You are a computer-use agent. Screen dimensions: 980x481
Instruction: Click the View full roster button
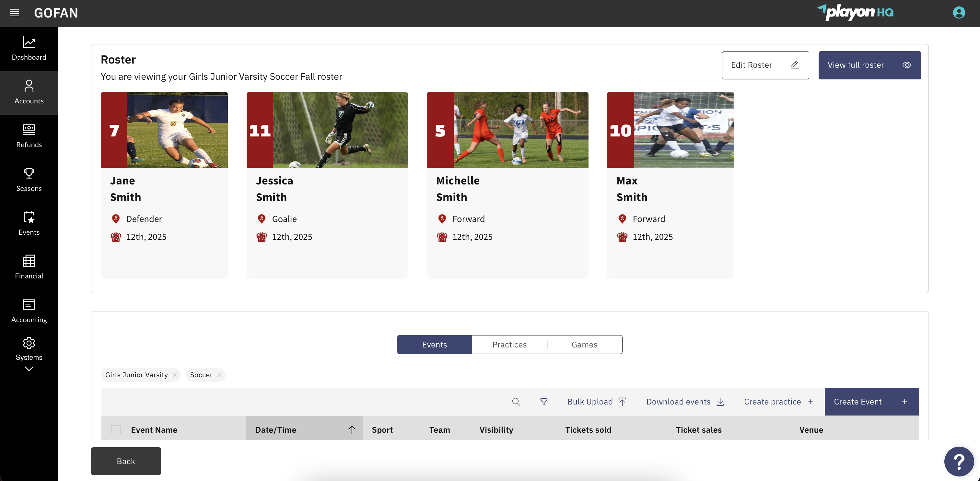pyautogui.click(x=870, y=65)
